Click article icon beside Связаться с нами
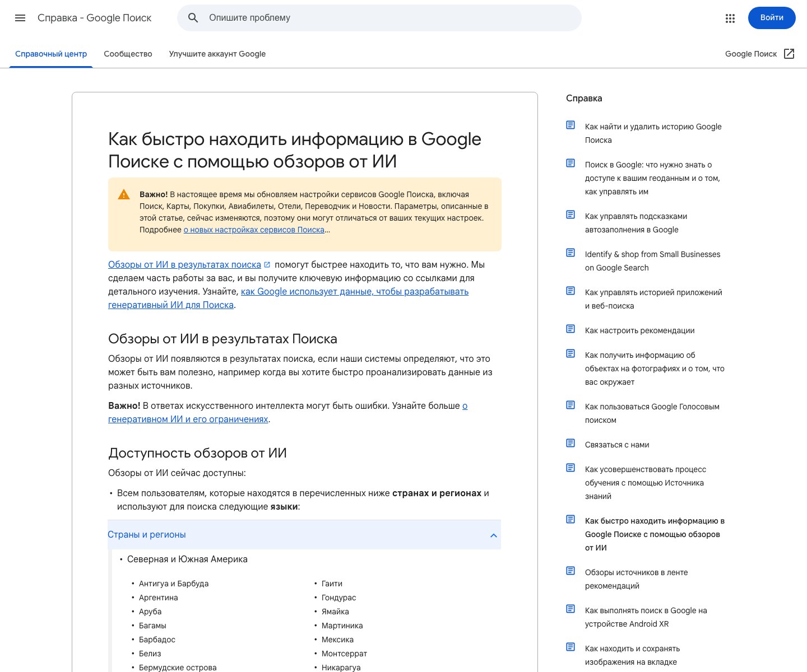The height and width of the screenshot is (672, 807). (571, 443)
